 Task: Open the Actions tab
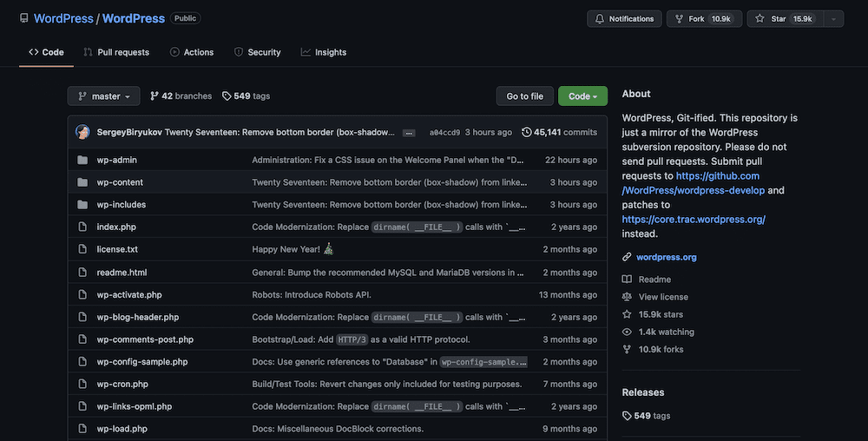pos(192,52)
